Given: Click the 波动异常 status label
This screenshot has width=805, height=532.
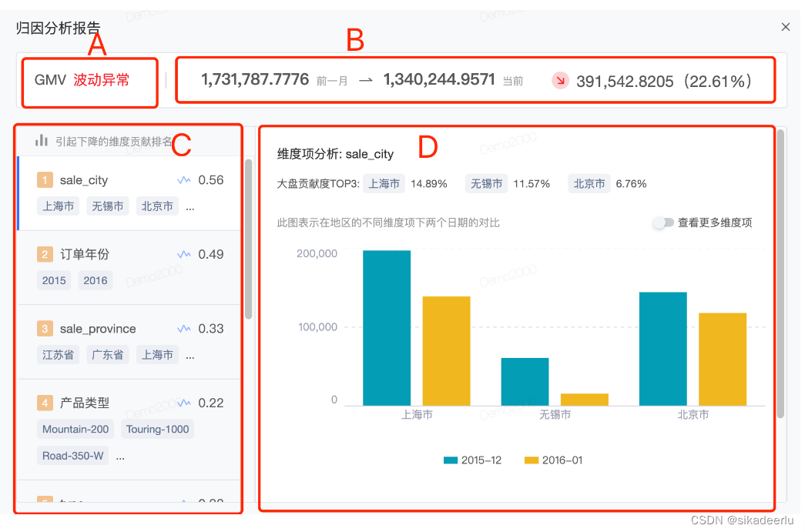Looking at the screenshot, I should 101,80.
